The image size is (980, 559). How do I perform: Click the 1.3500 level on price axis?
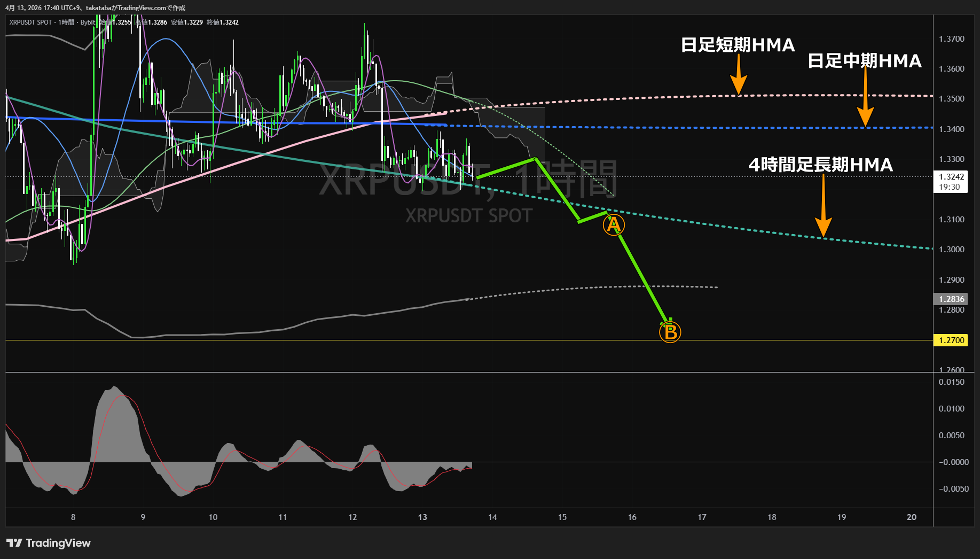951,99
